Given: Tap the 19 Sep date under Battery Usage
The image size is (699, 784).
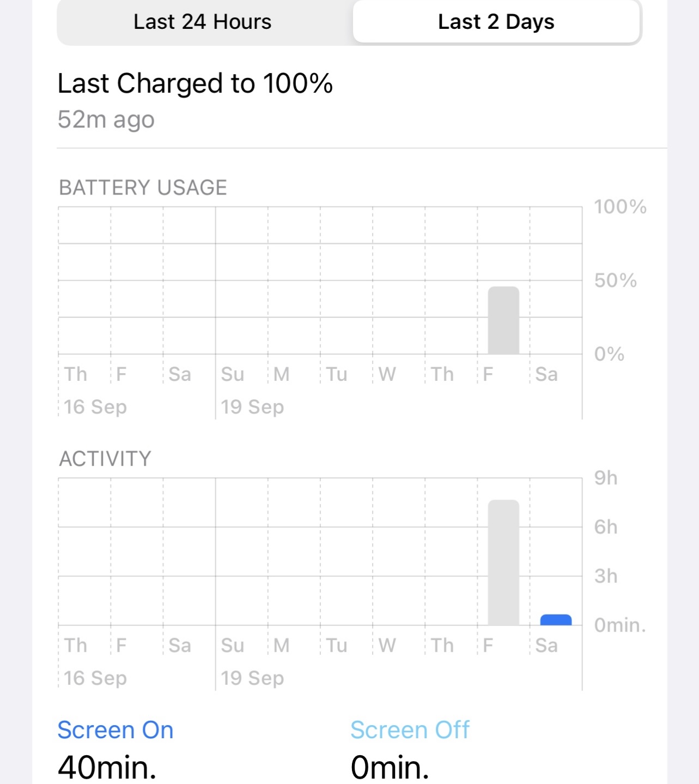Looking at the screenshot, I should pos(252,407).
